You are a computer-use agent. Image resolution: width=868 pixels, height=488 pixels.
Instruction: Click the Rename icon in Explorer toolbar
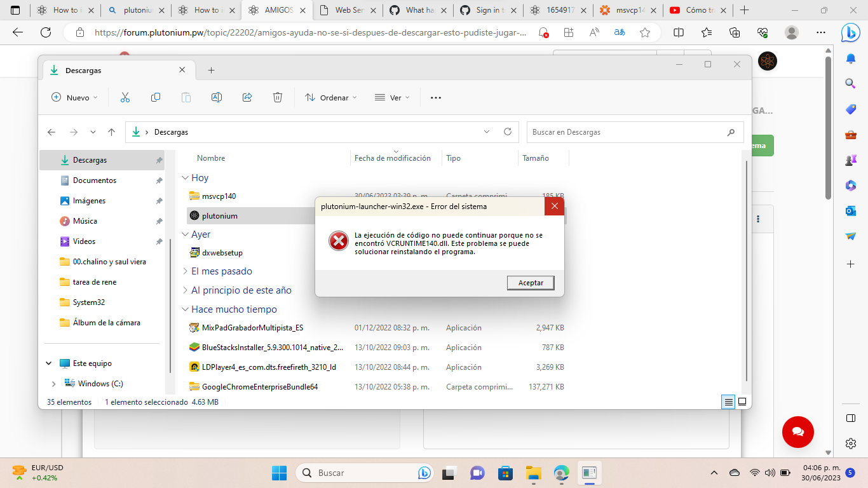click(x=217, y=97)
